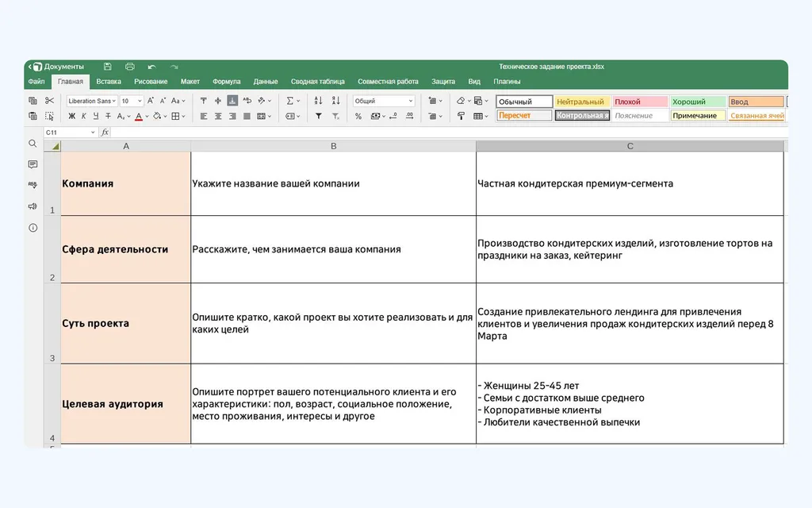Viewport: 812px width, 508px height.
Task: Paste clipboard contents with the Paste icon
Action: 33,116
